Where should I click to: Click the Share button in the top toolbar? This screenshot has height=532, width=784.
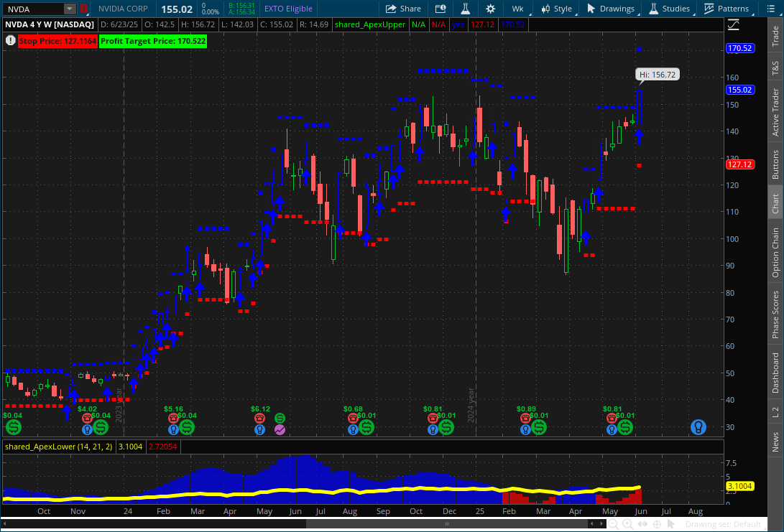[403, 9]
